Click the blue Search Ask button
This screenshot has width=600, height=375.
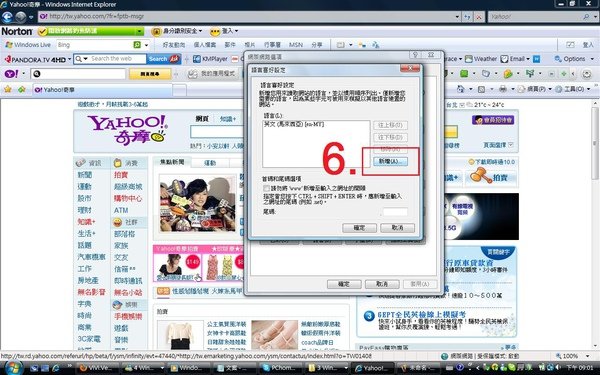click(164, 59)
